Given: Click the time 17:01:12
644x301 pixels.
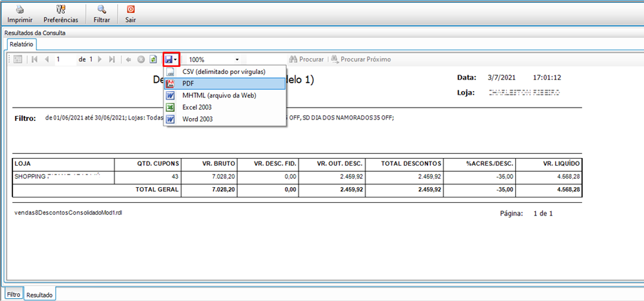Looking at the screenshot, I should 547,77.
